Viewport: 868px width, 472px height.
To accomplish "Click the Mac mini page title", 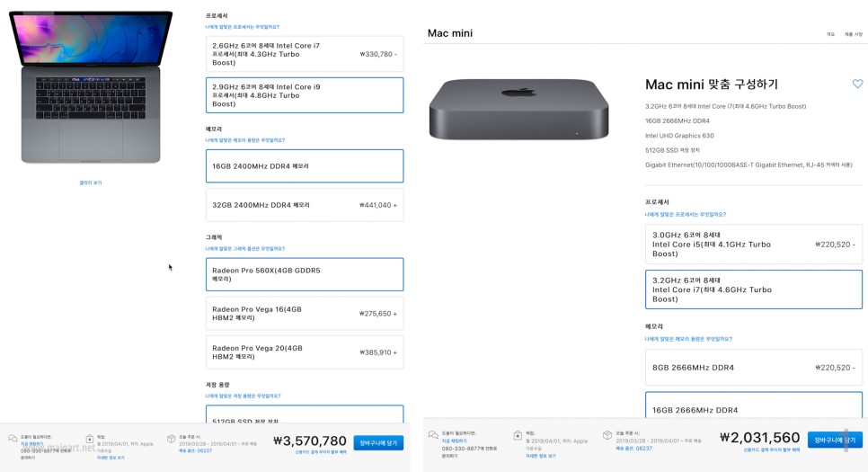I will point(450,33).
